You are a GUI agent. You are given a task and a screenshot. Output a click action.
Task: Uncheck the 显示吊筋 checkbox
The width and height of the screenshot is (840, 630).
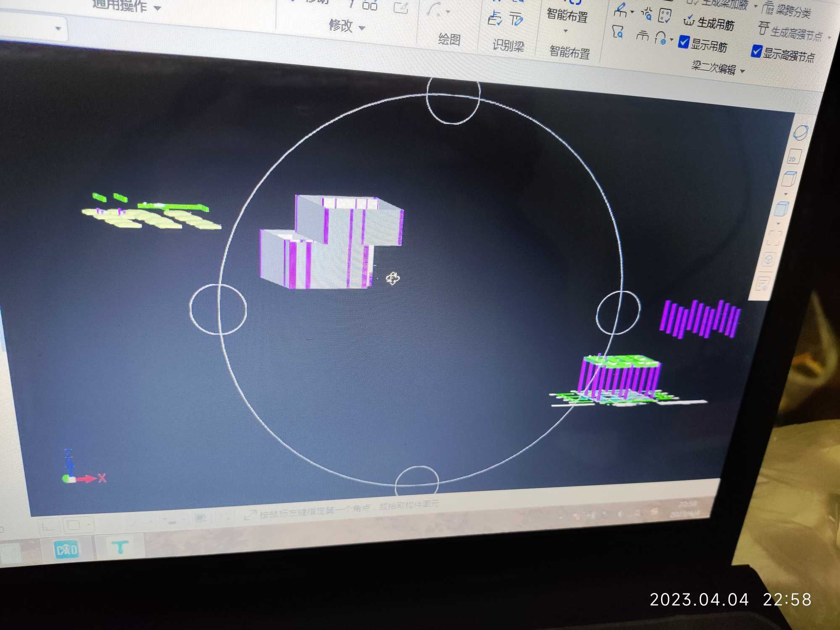point(684,42)
